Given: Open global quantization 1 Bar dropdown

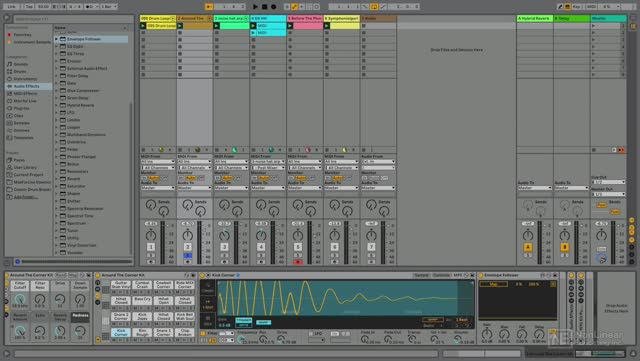Looking at the screenshot, I should point(109,7).
